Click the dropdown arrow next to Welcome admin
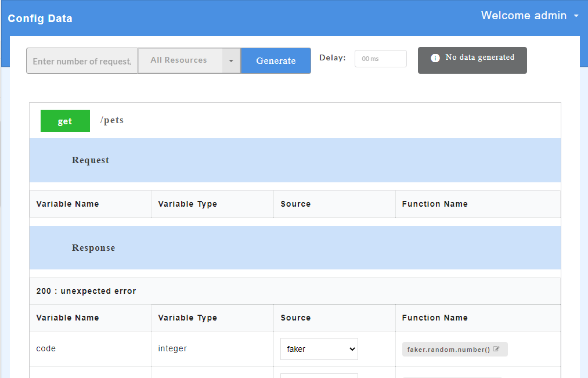The height and width of the screenshot is (378, 588). click(575, 16)
